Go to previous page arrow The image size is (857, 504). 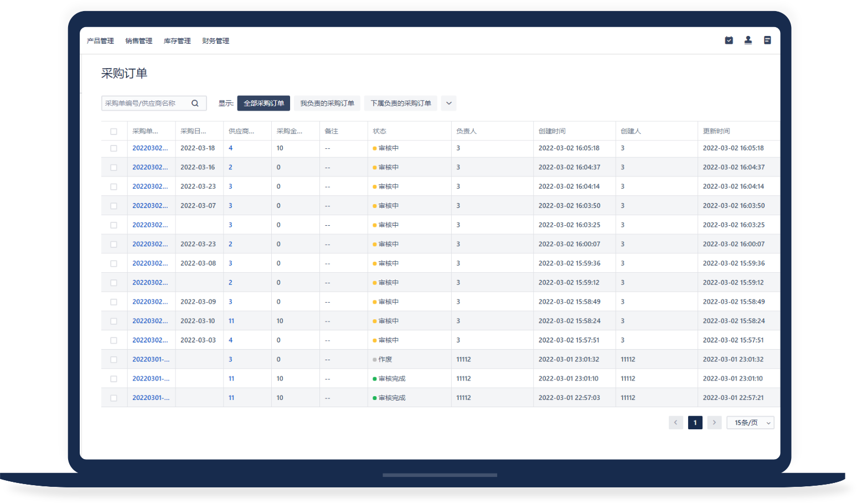pos(675,423)
